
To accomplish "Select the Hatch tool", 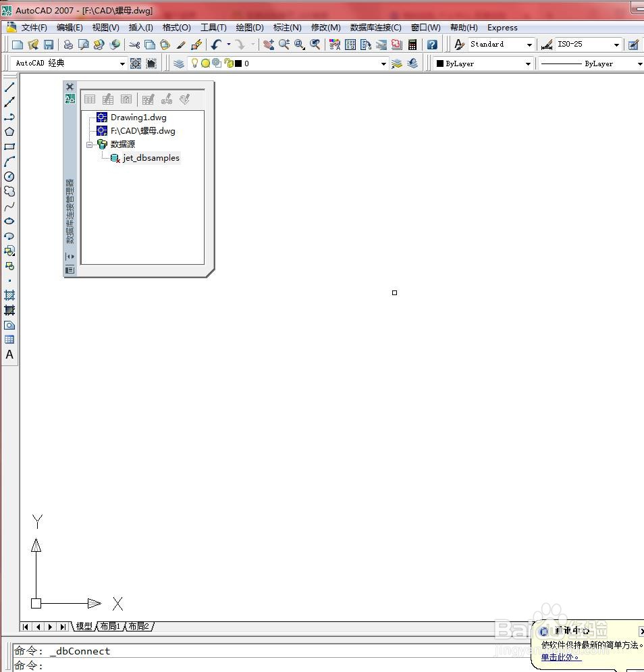I will [9, 295].
